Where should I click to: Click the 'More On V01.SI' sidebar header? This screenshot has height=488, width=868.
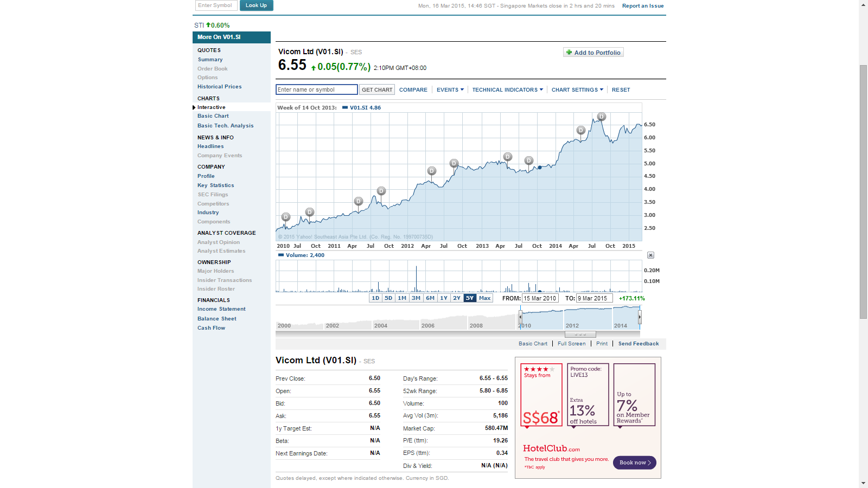232,37
